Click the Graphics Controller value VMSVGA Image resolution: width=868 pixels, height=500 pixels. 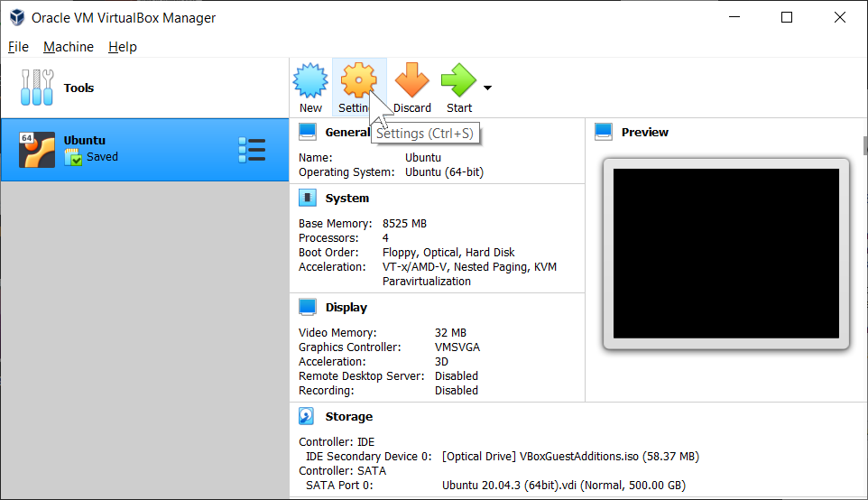(x=457, y=347)
